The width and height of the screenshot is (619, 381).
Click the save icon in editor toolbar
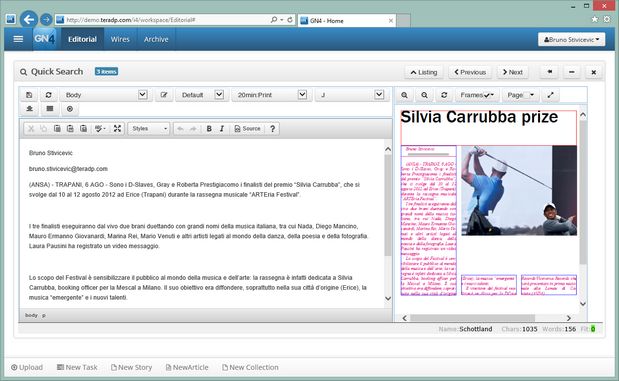click(x=29, y=95)
